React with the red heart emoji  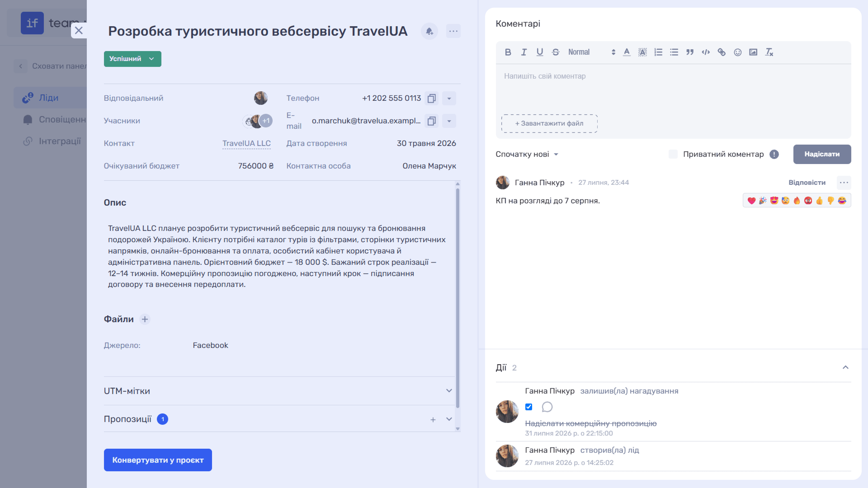751,201
